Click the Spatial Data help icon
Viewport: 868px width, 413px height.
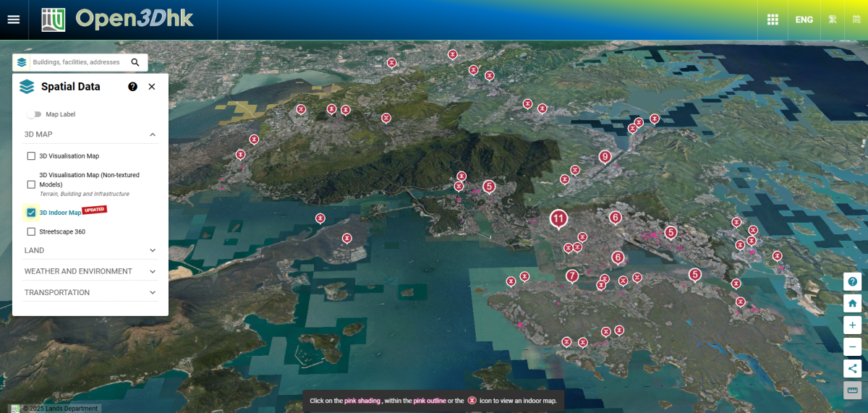[x=132, y=87]
